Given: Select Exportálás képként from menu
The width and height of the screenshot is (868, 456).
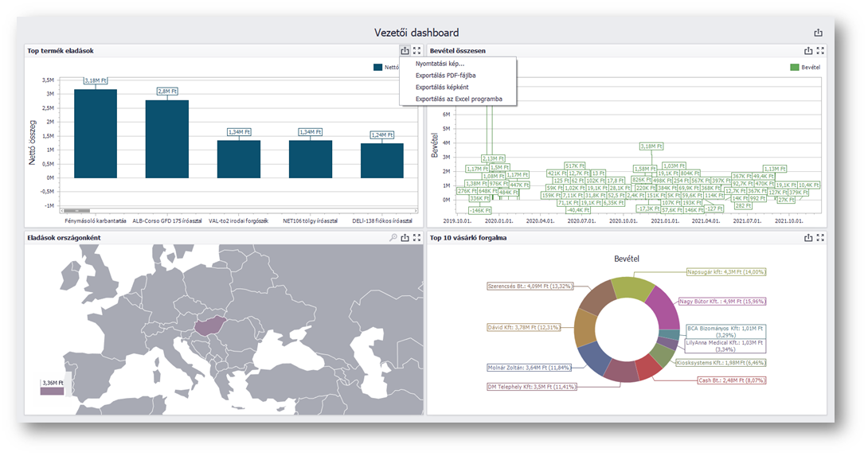Looking at the screenshot, I should (x=442, y=88).
